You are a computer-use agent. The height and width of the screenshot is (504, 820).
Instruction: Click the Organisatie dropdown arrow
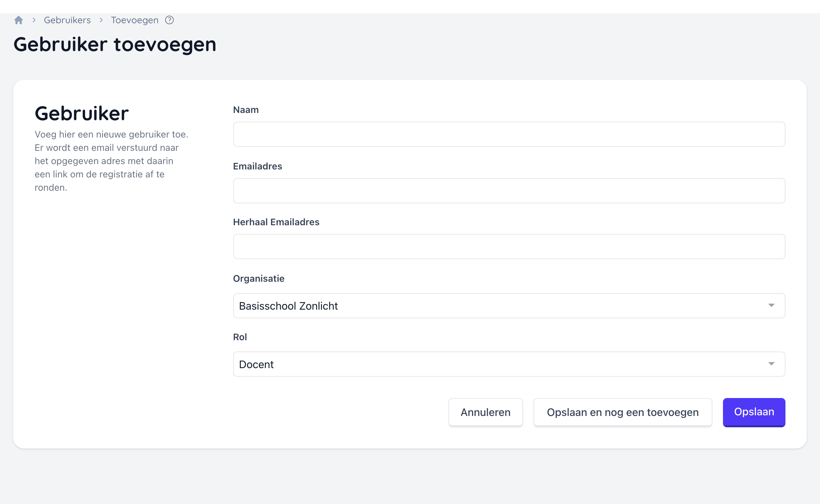pos(771,306)
